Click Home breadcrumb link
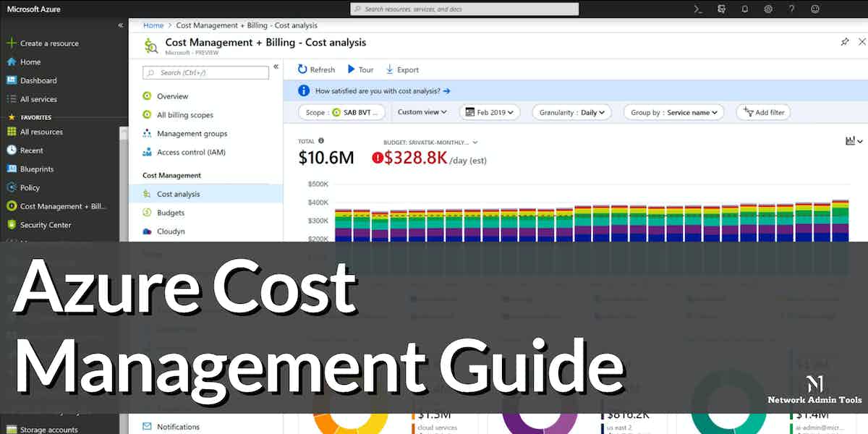This screenshot has width=868, height=434. (153, 25)
